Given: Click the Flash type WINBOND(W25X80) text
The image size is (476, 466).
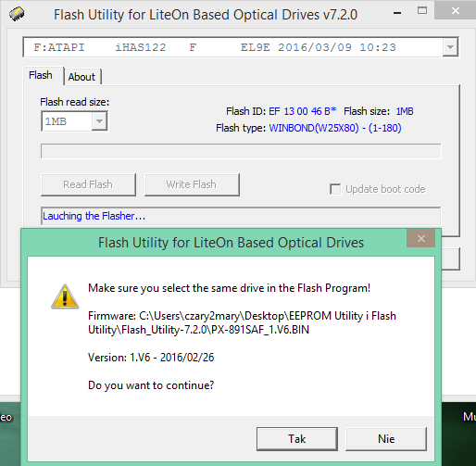Looking at the screenshot, I should click(x=335, y=128).
